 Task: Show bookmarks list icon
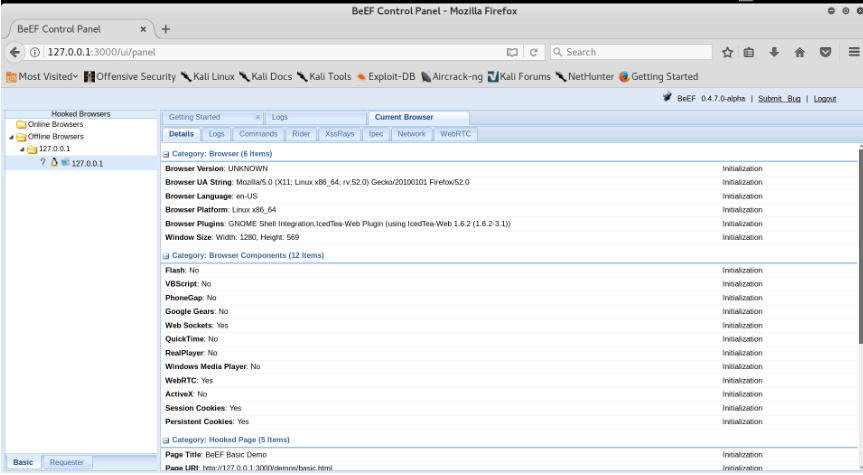[749, 52]
